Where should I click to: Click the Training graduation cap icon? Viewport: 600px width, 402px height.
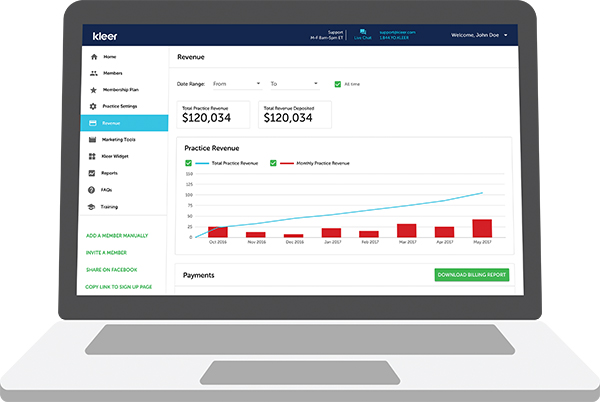point(93,206)
